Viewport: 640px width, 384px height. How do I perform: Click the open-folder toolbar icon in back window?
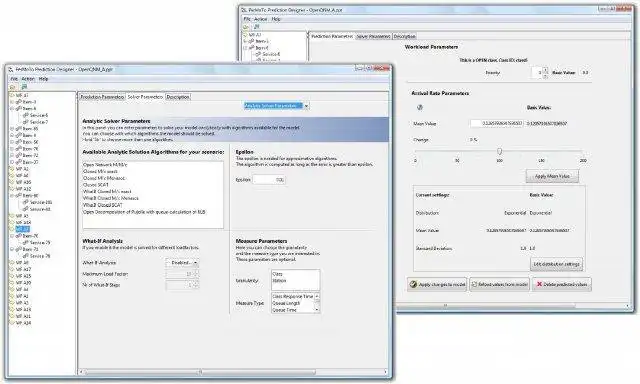[x=246, y=27]
